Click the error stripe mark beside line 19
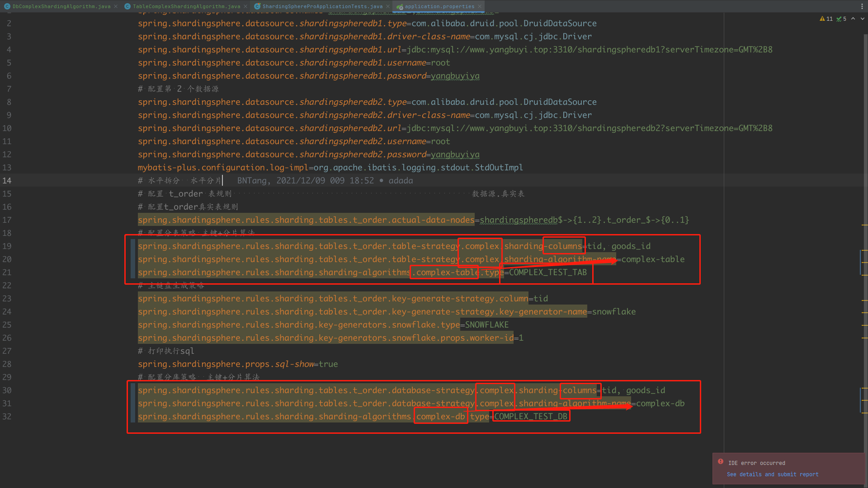The height and width of the screenshot is (488, 868). (x=864, y=250)
